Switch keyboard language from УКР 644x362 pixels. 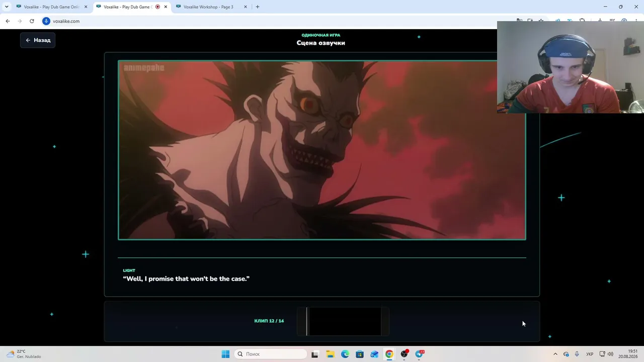coord(590,354)
